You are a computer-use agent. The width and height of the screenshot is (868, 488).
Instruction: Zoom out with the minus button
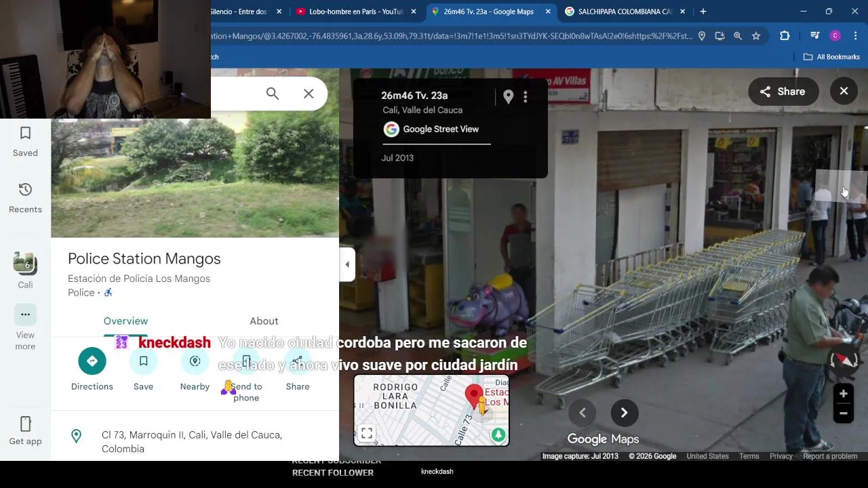click(843, 413)
